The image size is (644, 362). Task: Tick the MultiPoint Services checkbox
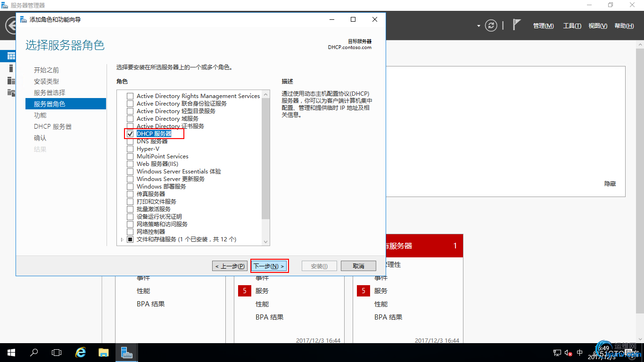130,156
